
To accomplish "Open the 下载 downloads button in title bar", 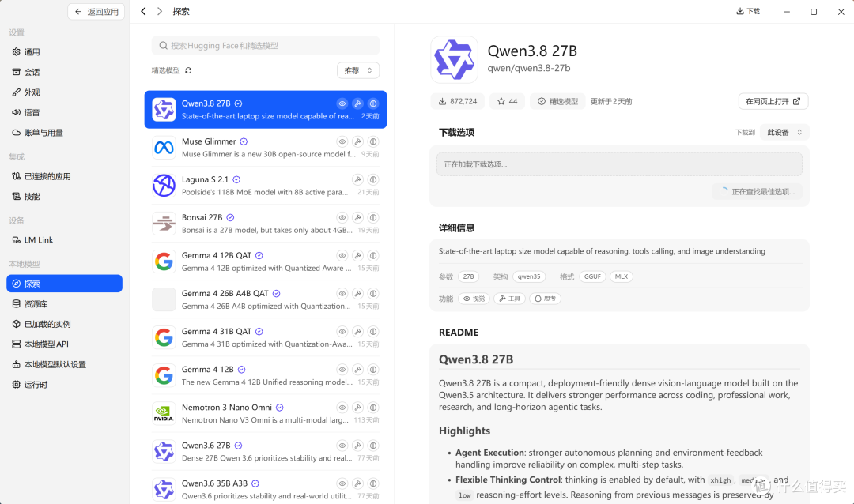I will click(748, 11).
